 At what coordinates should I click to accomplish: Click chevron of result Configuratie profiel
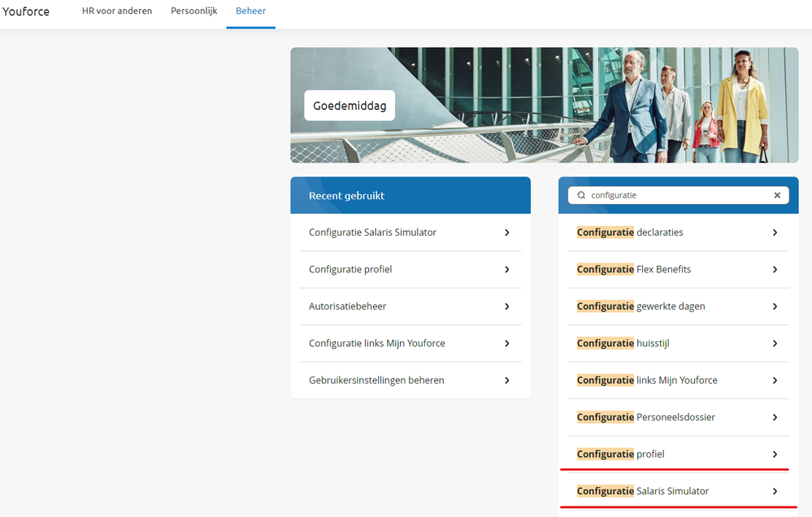[775, 454]
